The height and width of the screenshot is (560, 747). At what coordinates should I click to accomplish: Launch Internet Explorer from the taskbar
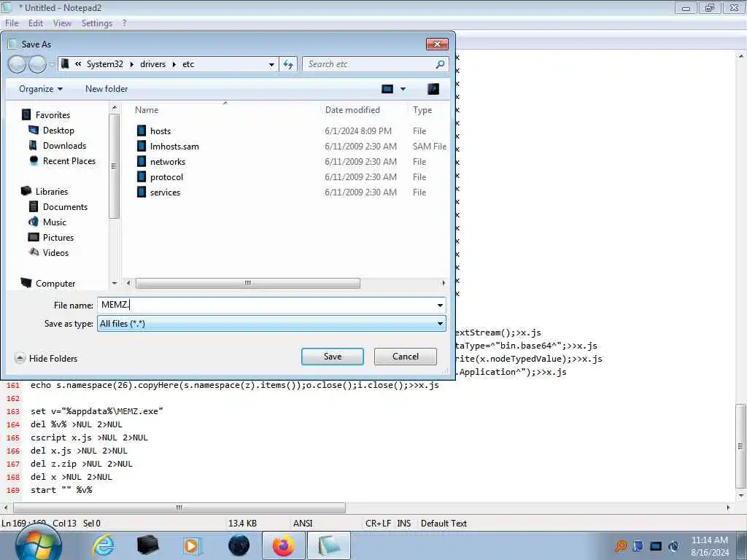(104, 545)
